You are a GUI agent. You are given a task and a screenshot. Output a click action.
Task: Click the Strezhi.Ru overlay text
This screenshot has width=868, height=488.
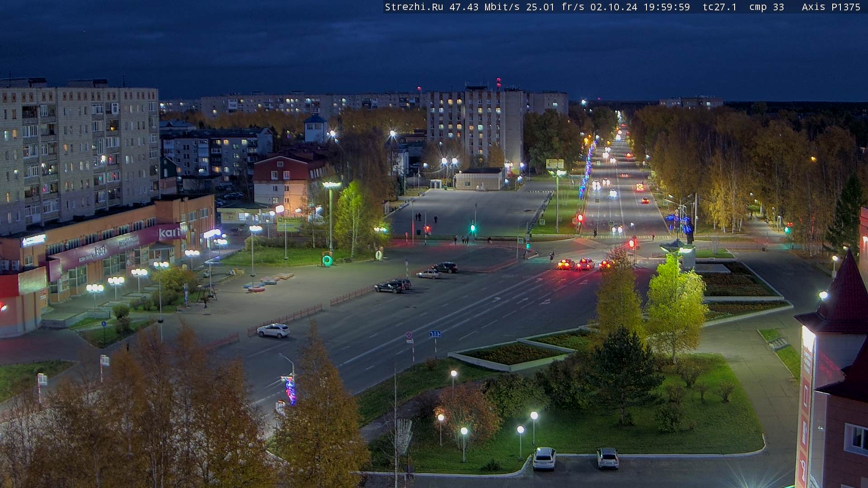(414, 7)
